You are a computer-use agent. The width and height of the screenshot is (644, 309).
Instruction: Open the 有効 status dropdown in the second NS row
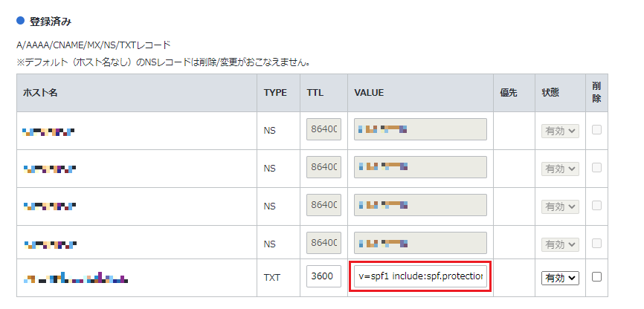560,169
